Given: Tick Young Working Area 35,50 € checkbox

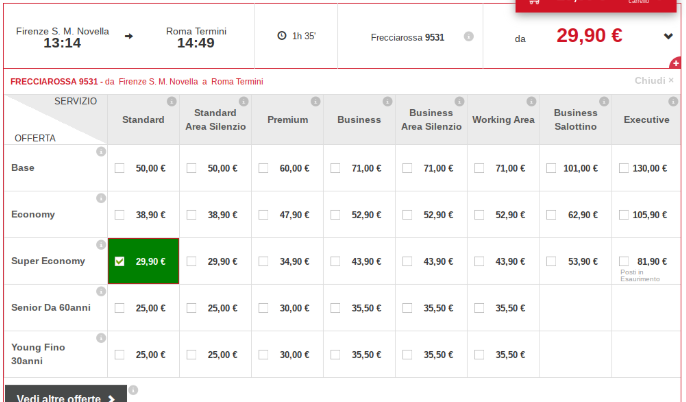Looking at the screenshot, I should [479, 355].
